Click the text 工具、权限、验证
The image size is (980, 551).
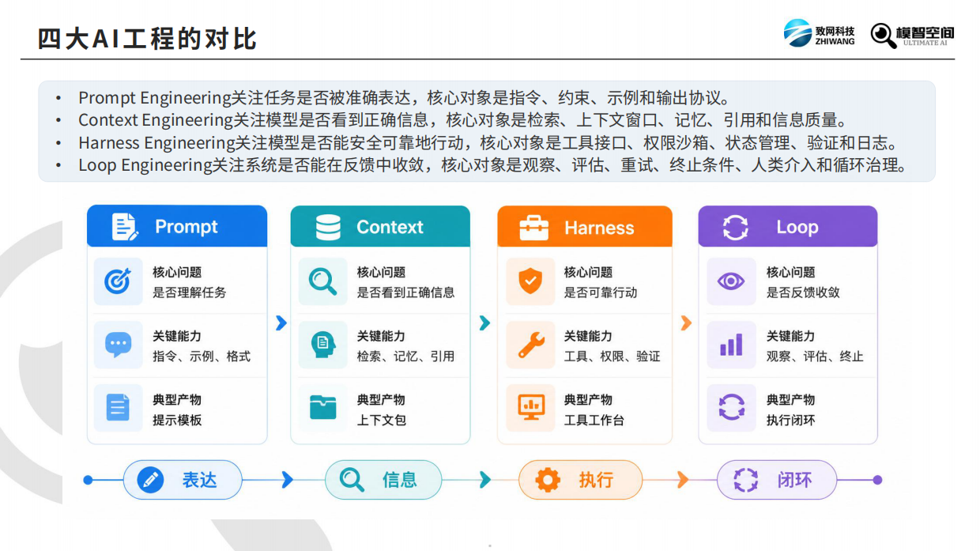point(612,357)
